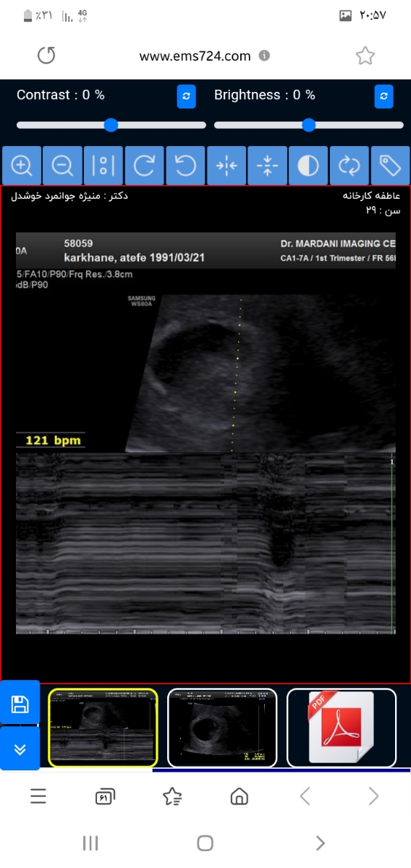Screen dimensions: 411x868
Task: Reset the Contrast value
Action: pyautogui.click(x=187, y=96)
